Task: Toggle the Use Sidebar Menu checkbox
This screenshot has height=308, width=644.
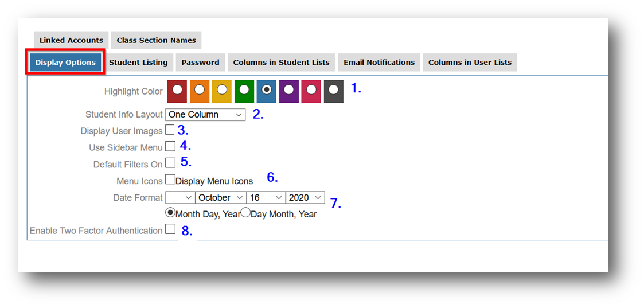Action: pos(170,146)
